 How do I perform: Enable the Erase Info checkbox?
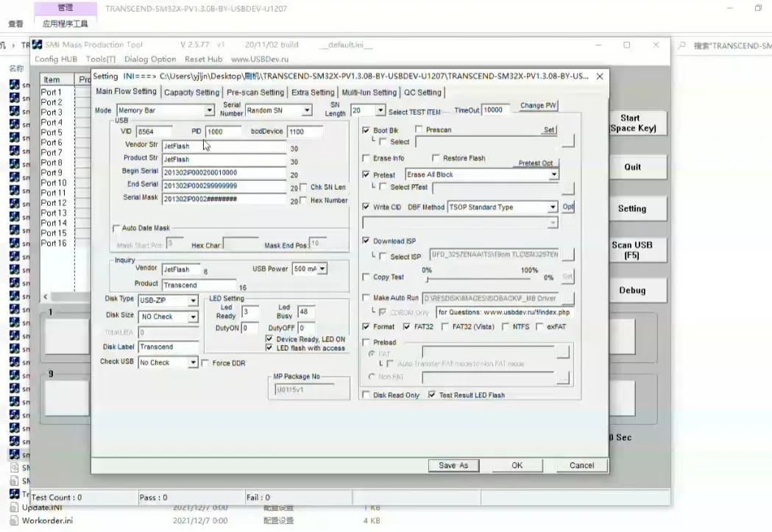(366, 158)
